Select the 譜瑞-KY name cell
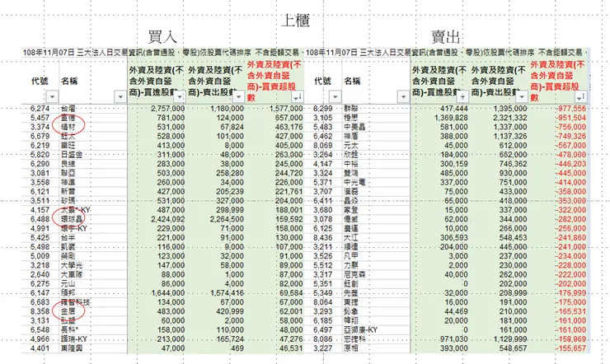This screenshot has height=364, width=610. tap(74, 339)
